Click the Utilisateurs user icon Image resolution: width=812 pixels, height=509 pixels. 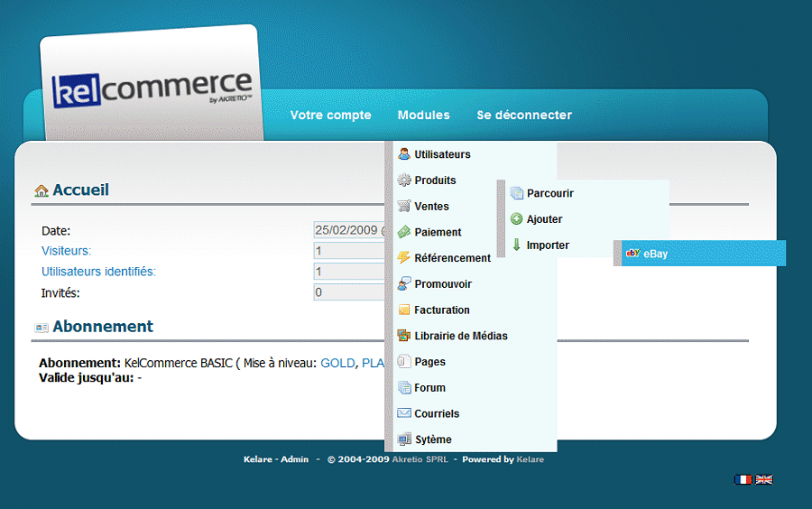coord(404,154)
